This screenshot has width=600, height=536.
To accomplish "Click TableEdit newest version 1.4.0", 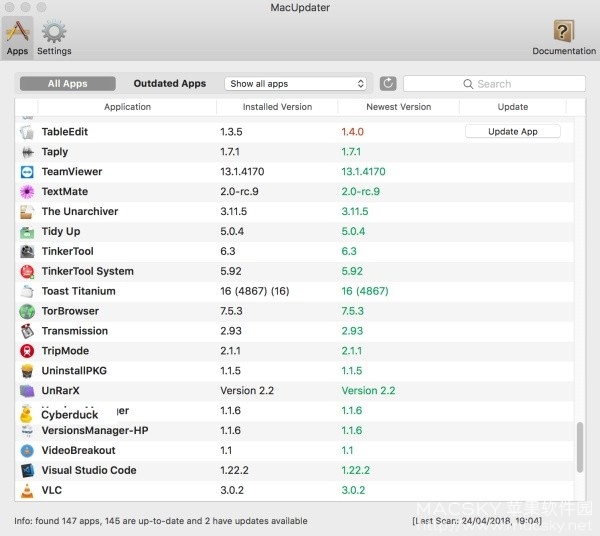I will [x=352, y=132].
